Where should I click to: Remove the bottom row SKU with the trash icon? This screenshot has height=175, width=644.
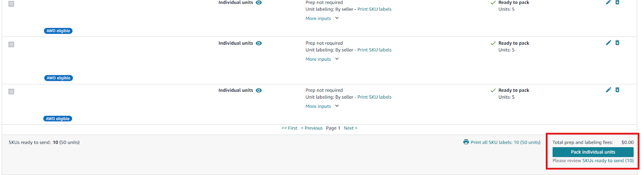pos(617,90)
